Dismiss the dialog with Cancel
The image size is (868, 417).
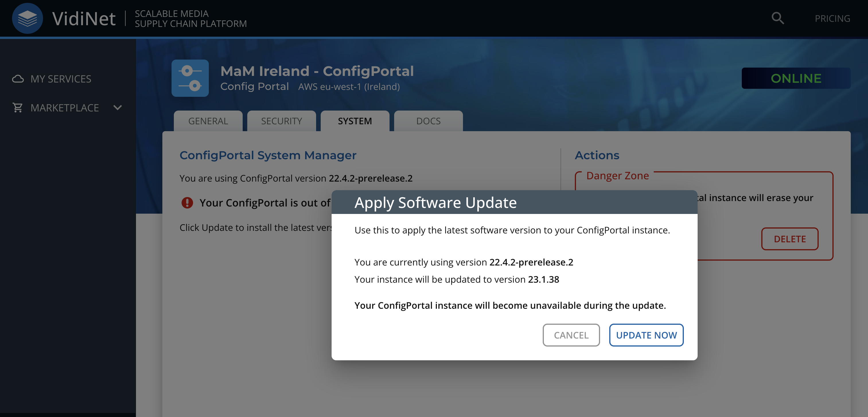[571, 335]
